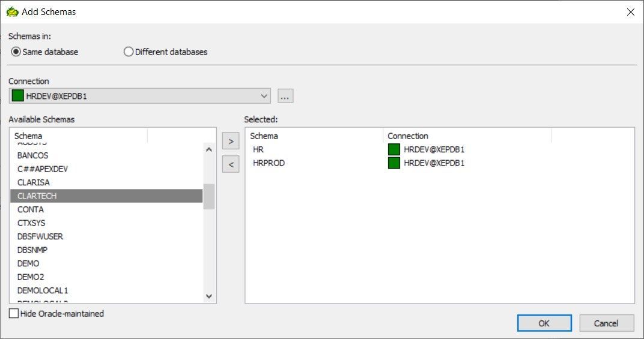Confirm with the OK button
This screenshot has height=339, width=644.
pos(544,323)
